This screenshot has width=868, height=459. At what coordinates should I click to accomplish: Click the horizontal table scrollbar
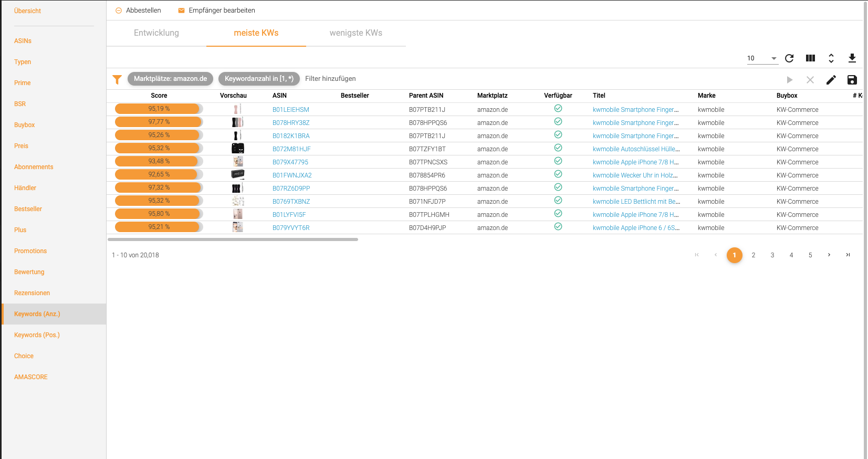pyautogui.click(x=233, y=239)
